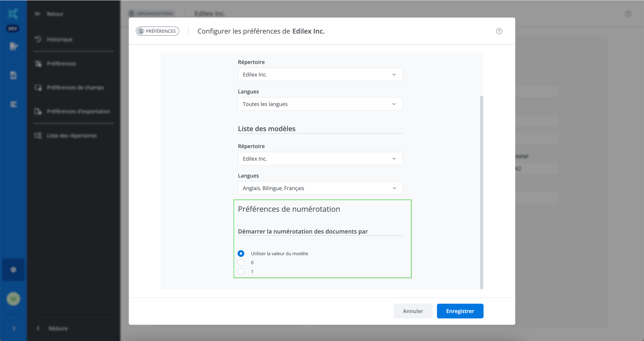Click the Préférences badge sliders icon

click(141, 31)
